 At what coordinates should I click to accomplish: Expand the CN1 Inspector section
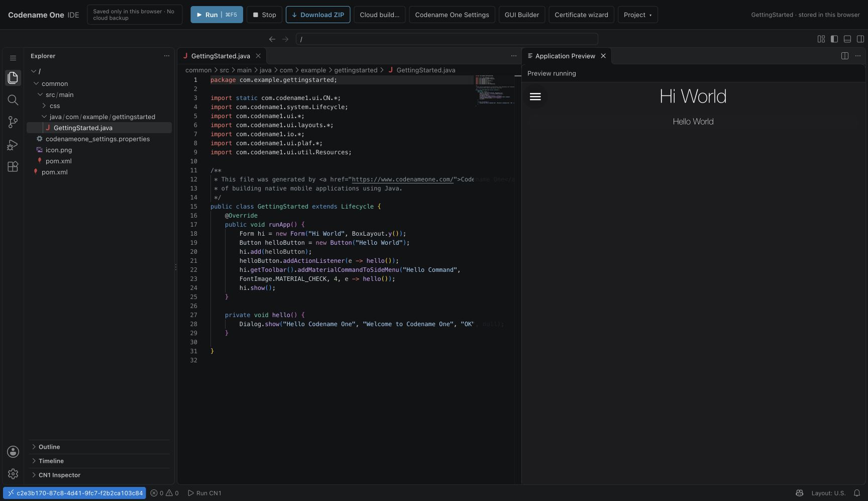pos(99,475)
